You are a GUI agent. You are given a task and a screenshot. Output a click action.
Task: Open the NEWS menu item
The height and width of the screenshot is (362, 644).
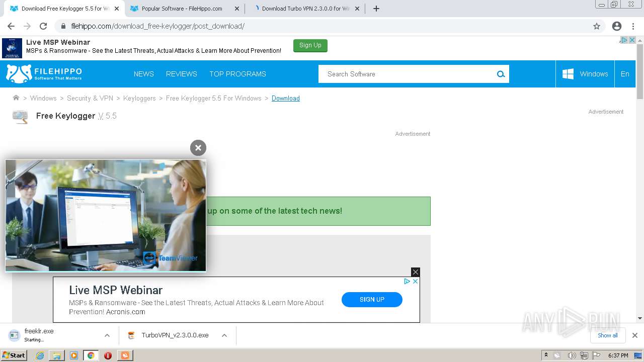point(144,74)
